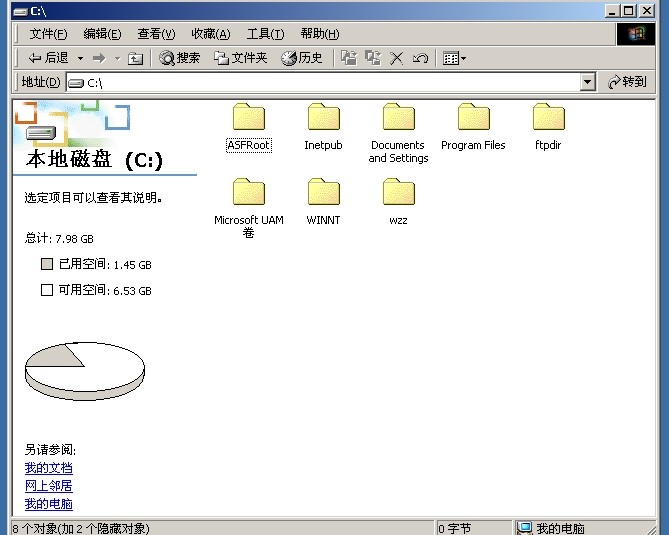This screenshot has height=535, width=669.
Task: Select the ASFRoot folder
Action: 249,127
